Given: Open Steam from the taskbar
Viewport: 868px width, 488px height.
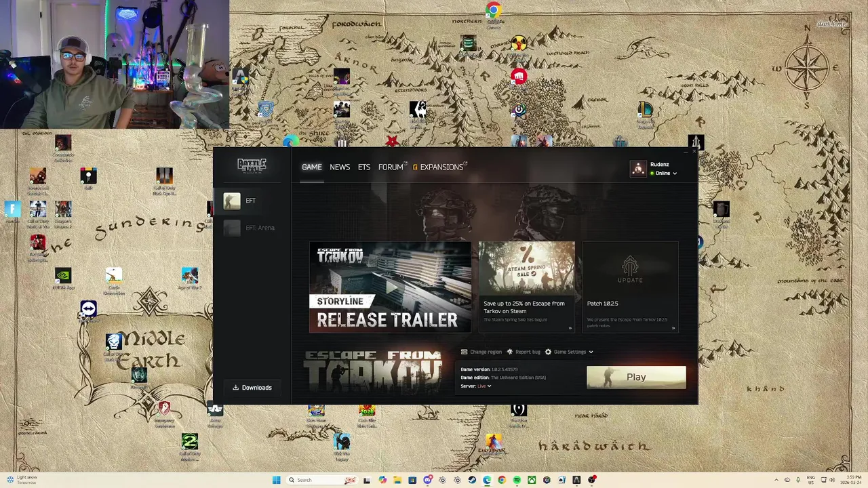Looking at the screenshot, I should click(x=472, y=480).
